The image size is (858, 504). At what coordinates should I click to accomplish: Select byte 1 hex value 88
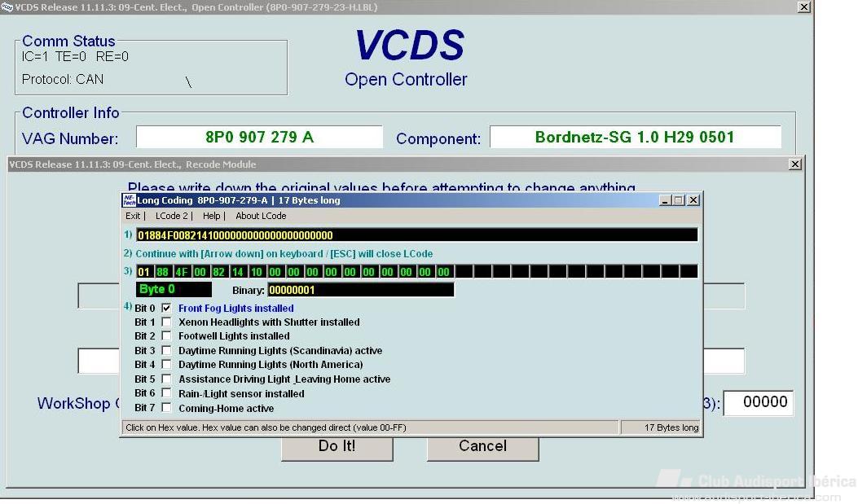162,272
